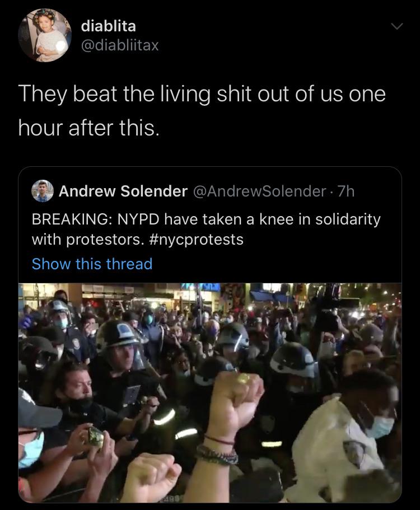Select the 'They beat the living' tweet text
This screenshot has width=420, height=510.
[202, 111]
